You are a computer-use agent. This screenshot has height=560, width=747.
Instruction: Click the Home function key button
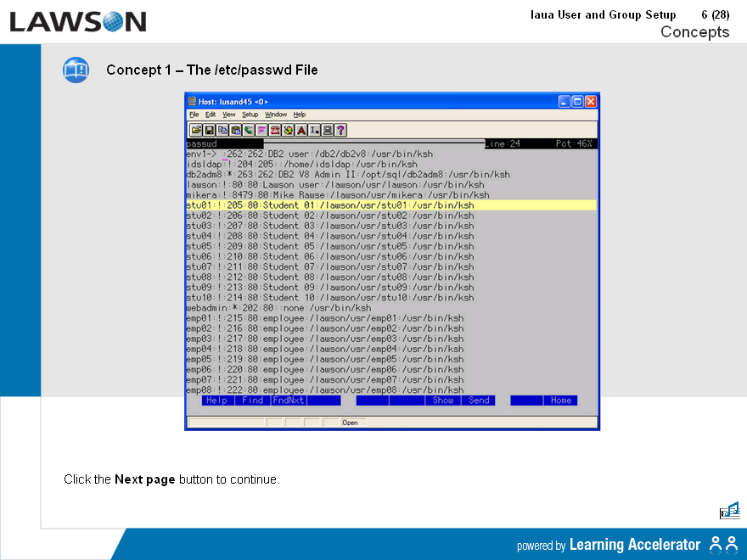561,400
